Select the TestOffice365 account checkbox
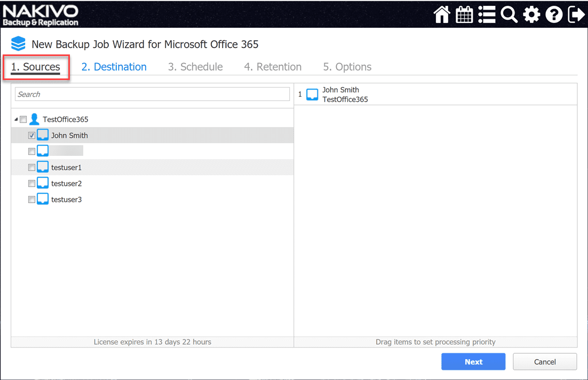Screen dimensions: 588x380 (x=23, y=120)
